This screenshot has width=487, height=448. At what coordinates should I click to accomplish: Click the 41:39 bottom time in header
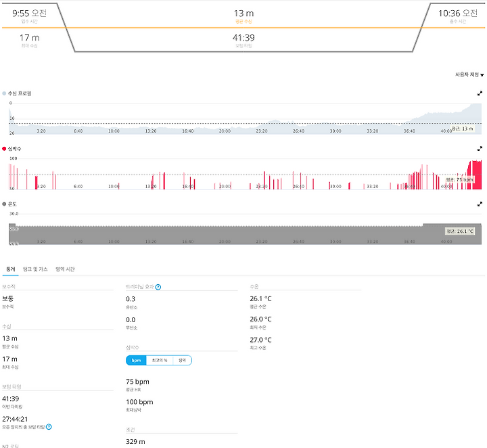[x=243, y=38]
